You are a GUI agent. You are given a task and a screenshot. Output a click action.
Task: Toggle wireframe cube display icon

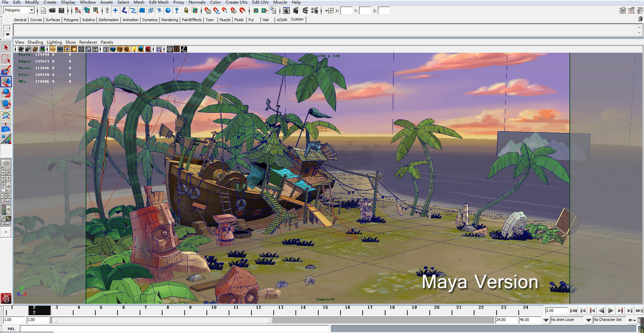tap(106, 49)
